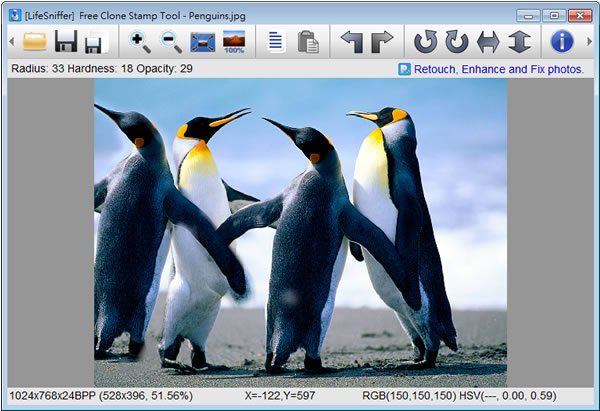
Task: Click the penguin photo canvas
Action: pyautogui.click(x=300, y=232)
